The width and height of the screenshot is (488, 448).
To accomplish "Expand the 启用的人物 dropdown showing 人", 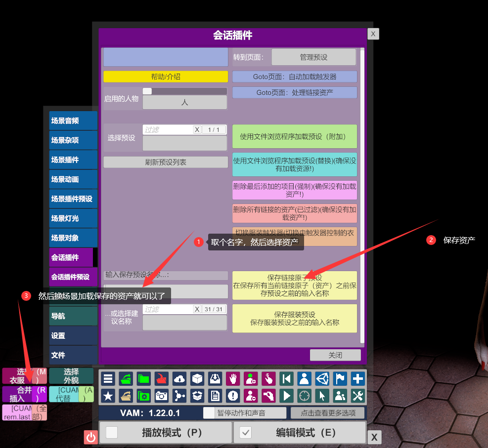I will (184, 103).
